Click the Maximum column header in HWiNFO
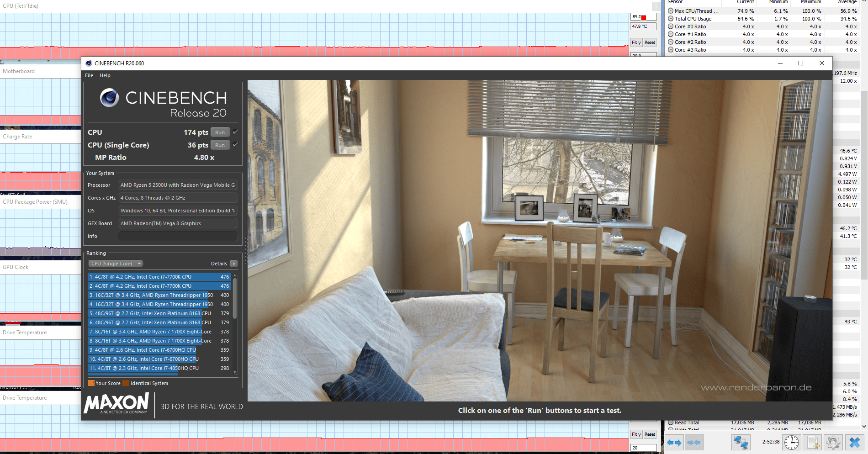This screenshot has height=454, width=868. click(x=811, y=2)
